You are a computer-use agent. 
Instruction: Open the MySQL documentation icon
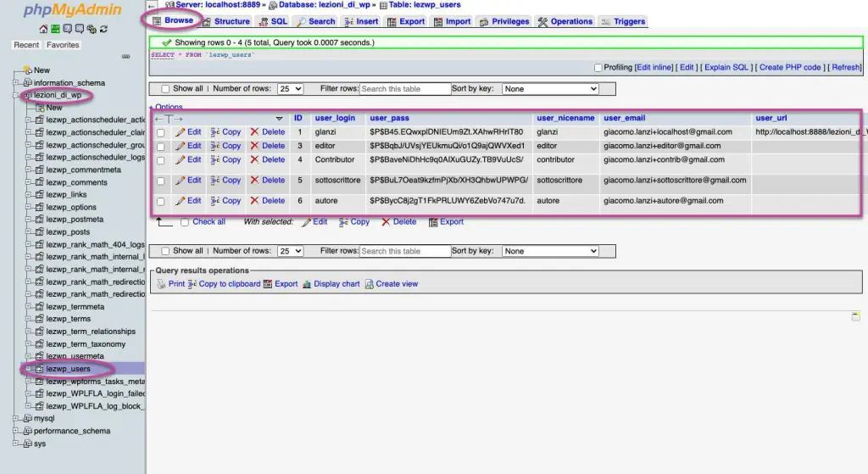click(79, 29)
